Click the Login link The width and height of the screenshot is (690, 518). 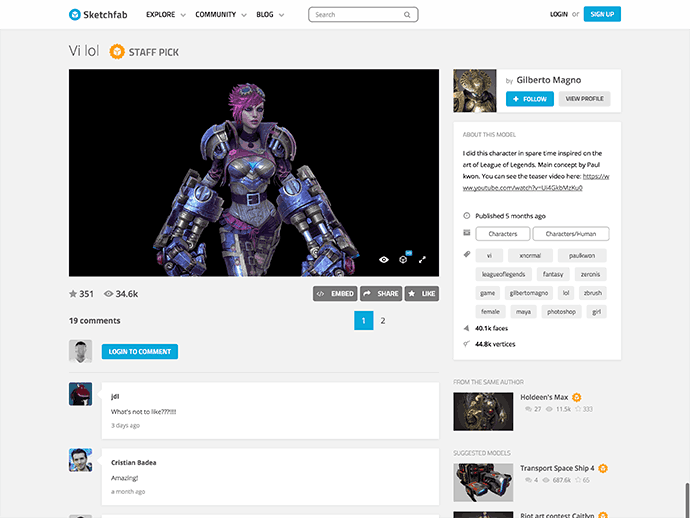pyautogui.click(x=559, y=14)
